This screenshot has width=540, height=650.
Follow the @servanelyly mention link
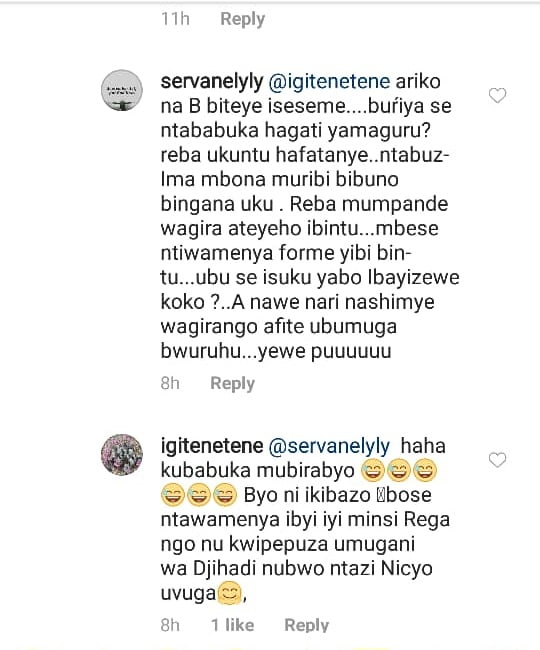click(x=329, y=446)
